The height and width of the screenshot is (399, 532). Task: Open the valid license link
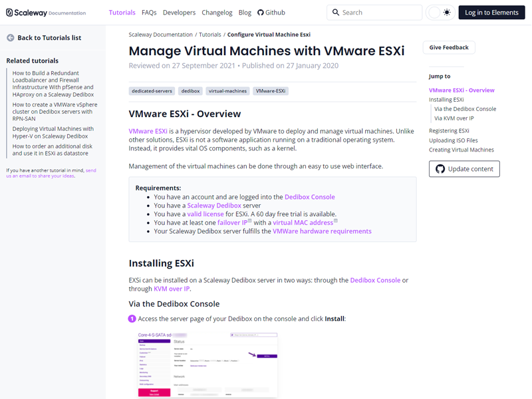(205, 214)
